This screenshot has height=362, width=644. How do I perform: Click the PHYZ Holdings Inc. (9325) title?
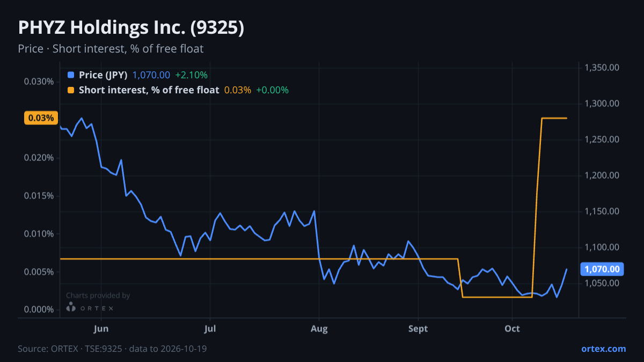(131, 28)
